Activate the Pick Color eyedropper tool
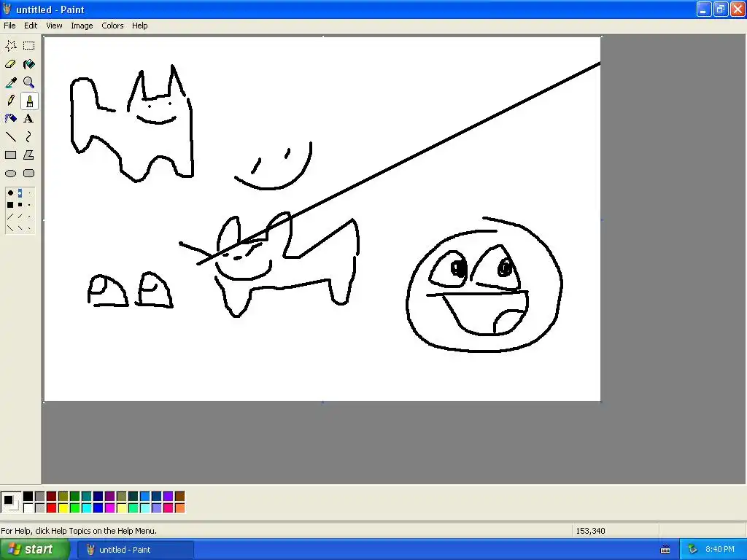This screenshot has height=560, width=747. (10, 82)
